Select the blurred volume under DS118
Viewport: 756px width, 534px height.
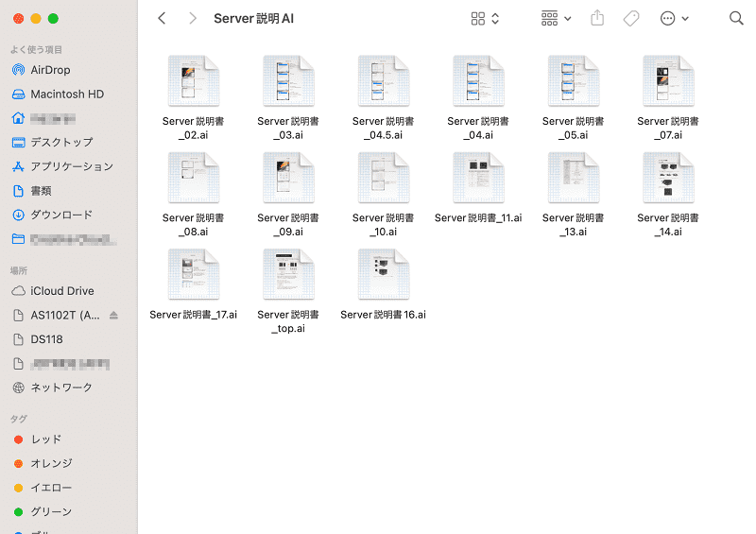pos(68,364)
